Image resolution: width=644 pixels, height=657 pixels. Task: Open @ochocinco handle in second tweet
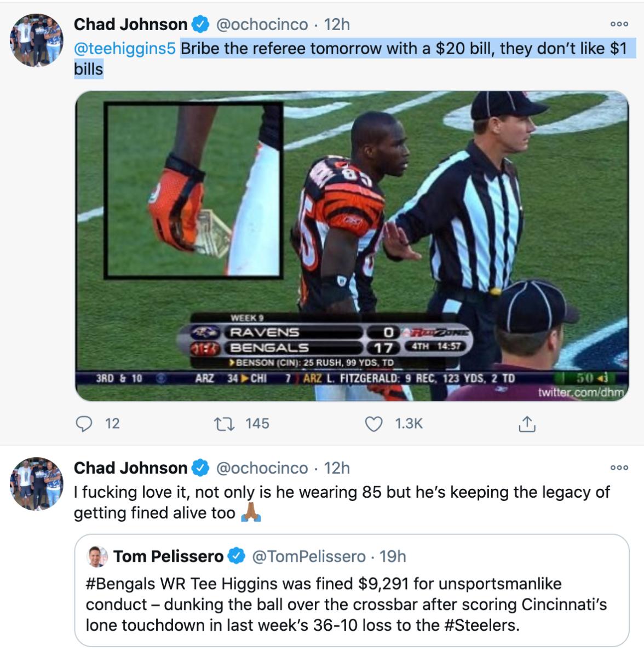262,468
